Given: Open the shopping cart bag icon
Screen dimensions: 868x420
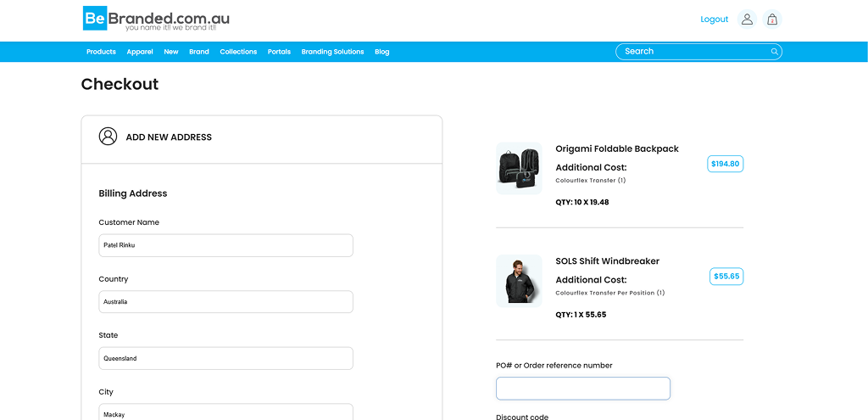Looking at the screenshot, I should [771, 20].
